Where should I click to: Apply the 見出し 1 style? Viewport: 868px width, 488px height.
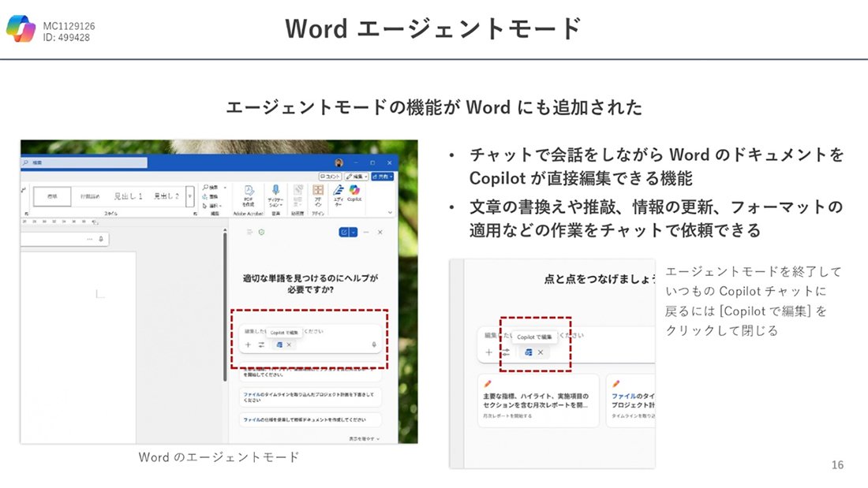(129, 196)
